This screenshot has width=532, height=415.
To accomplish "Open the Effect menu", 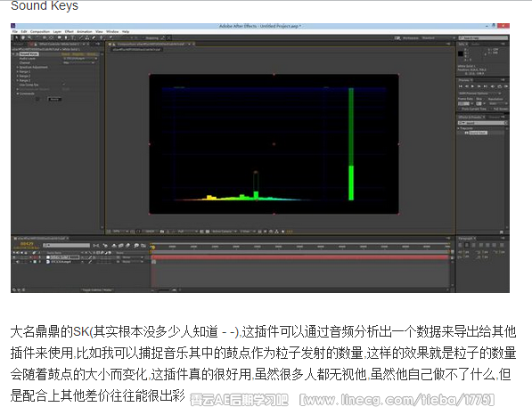I will coord(70,31).
